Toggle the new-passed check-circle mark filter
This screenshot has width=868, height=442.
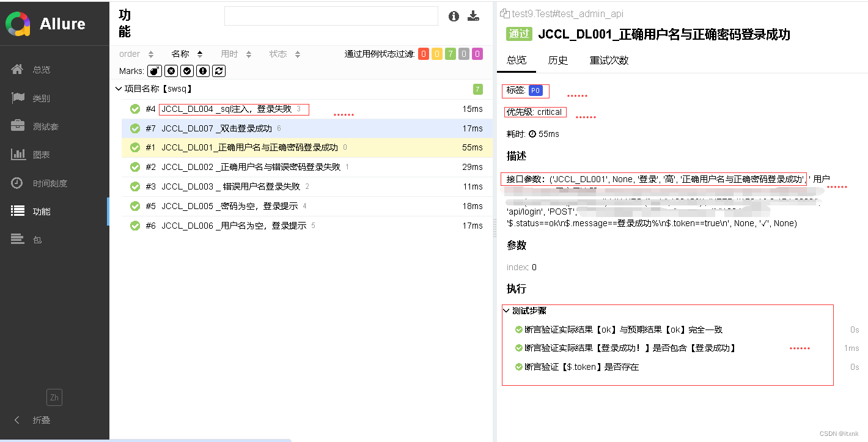pyautogui.click(x=188, y=71)
